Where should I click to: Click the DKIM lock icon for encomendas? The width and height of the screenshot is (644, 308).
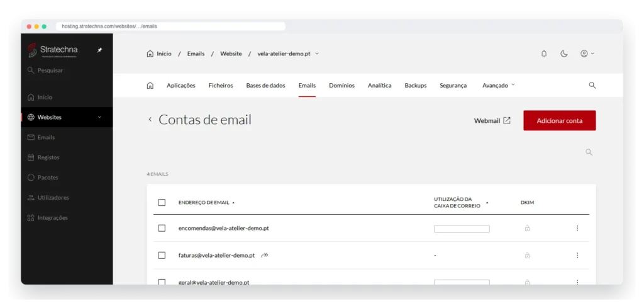click(528, 228)
